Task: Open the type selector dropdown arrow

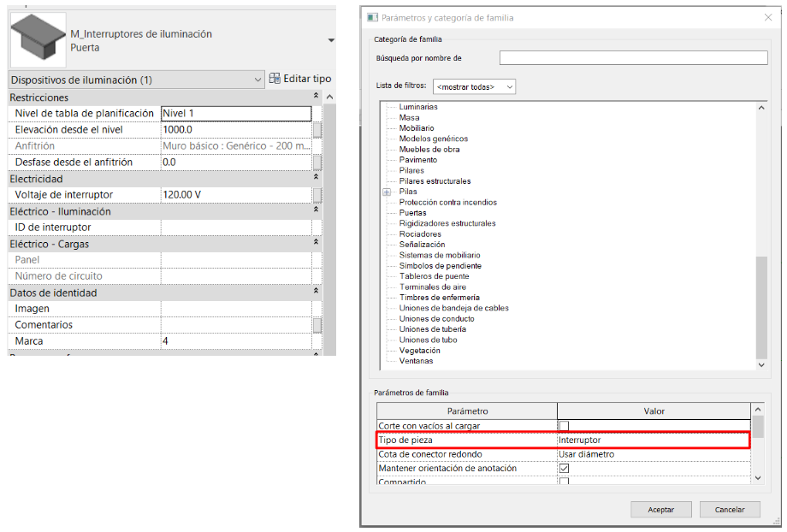Action: [x=331, y=40]
